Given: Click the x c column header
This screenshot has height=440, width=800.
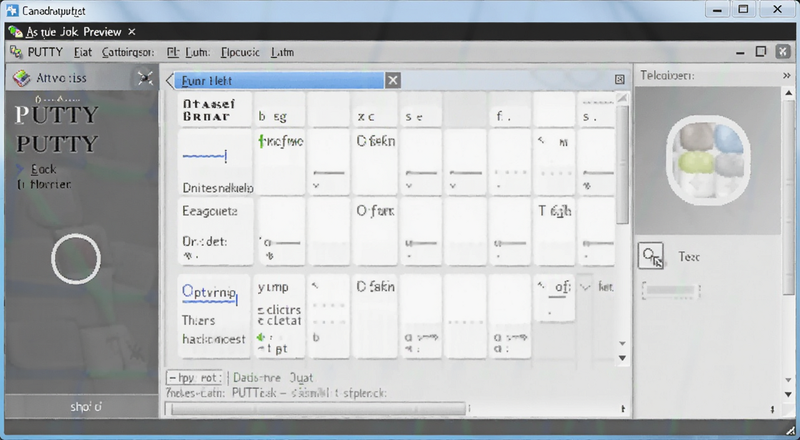Looking at the screenshot, I should tap(375, 110).
